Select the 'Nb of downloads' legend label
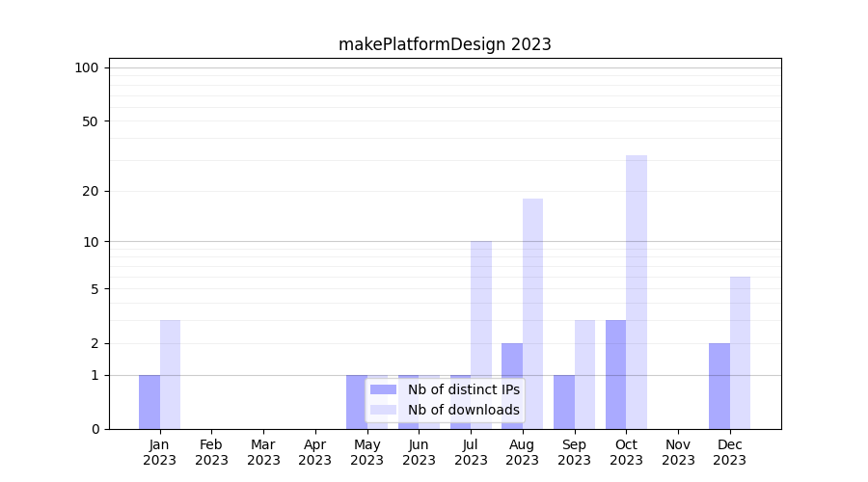 tap(463, 410)
